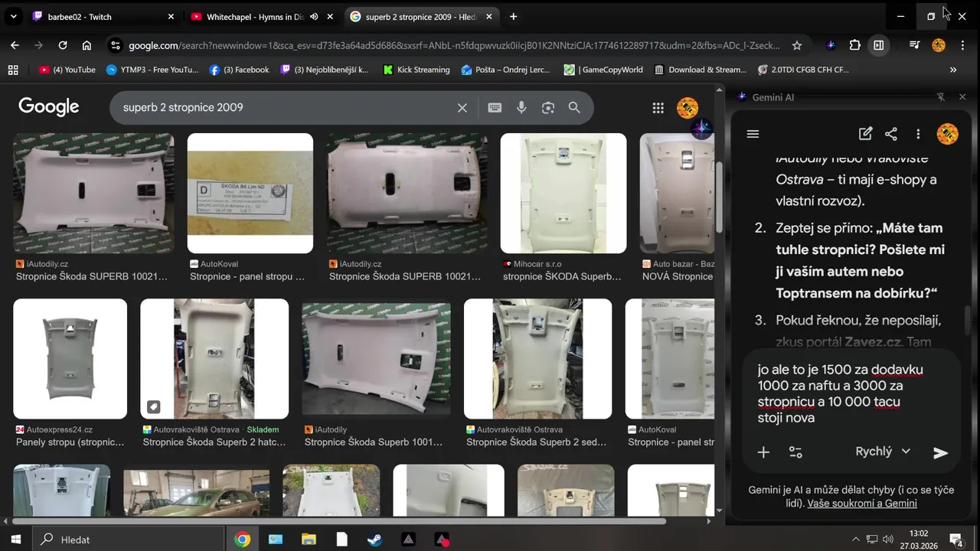Open 'Vaše soukromí a Gemini' link
The width and height of the screenshot is (980, 551).
tap(862, 503)
